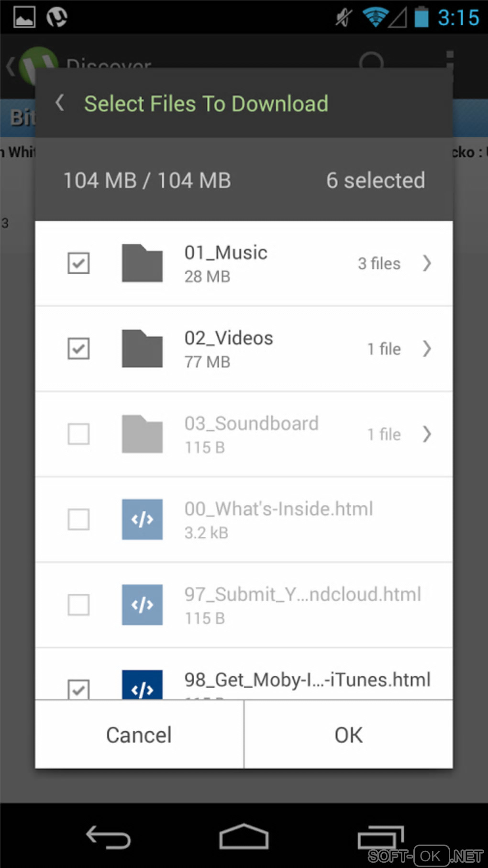The image size is (488, 868).
Task: Open the recent apps overview
Action: coord(381,838)
